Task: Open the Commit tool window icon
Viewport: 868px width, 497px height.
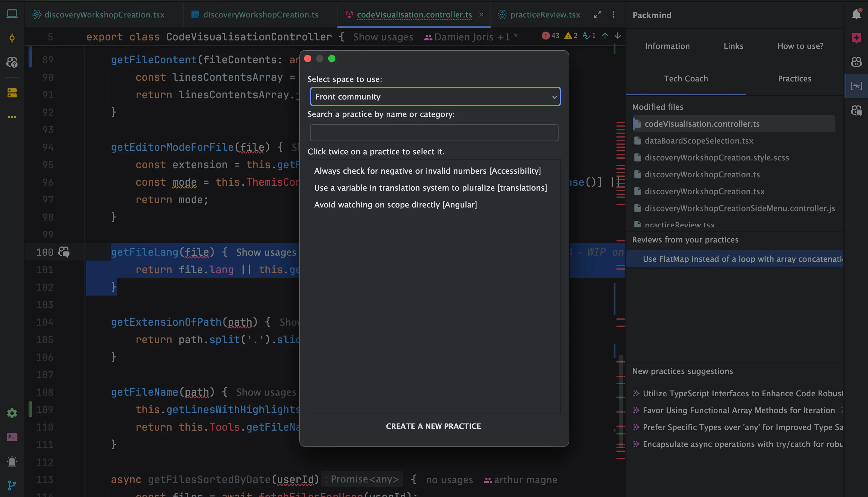Action: point(12,38)
